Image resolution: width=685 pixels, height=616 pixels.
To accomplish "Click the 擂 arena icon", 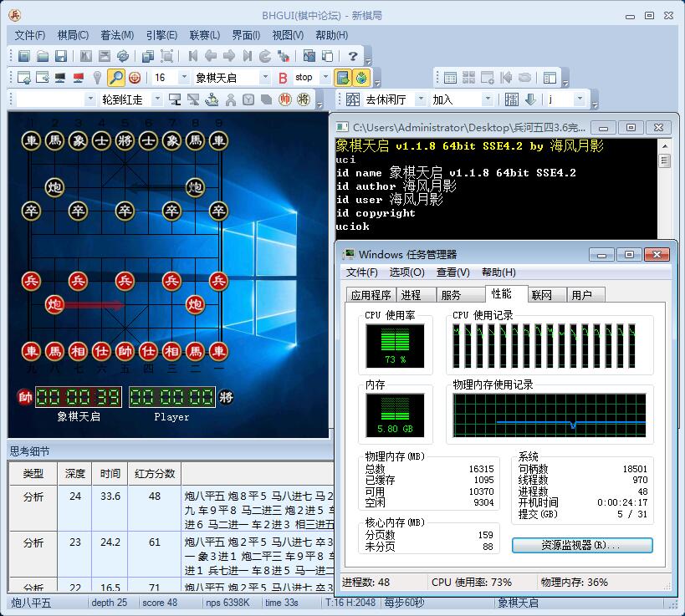I will click(x=512, y=99).
